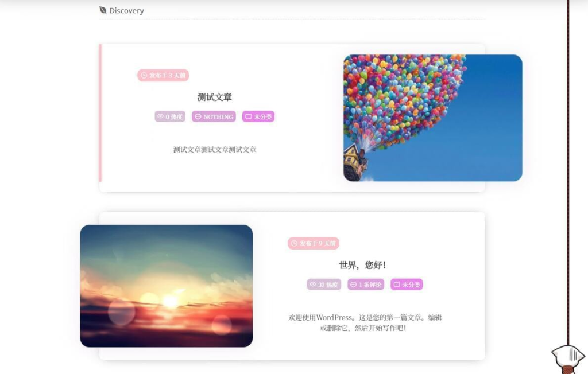Viewport: 588px width, 374px height.
Task: Click folder icon in 测试文章's 未分类 tag
Action: tap(248, 116)
